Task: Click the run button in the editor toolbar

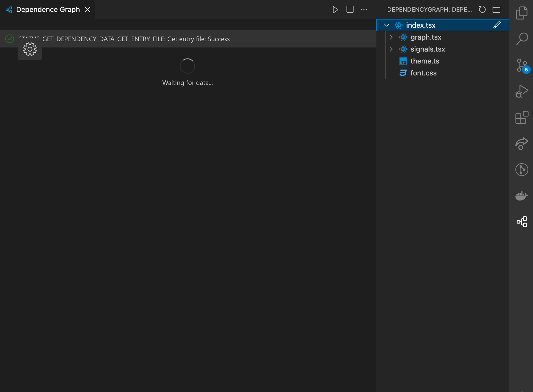Action: [335, 9]
